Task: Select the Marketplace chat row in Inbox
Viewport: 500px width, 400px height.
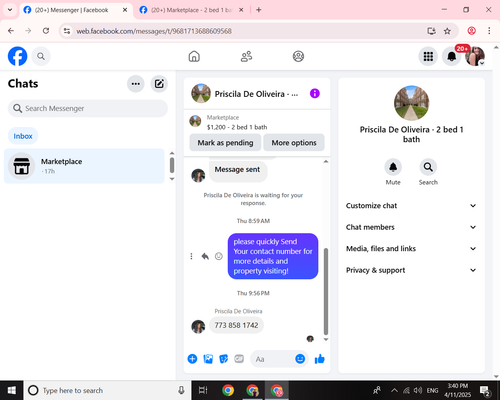Action: pyautogui.click(x=84, y=166)
